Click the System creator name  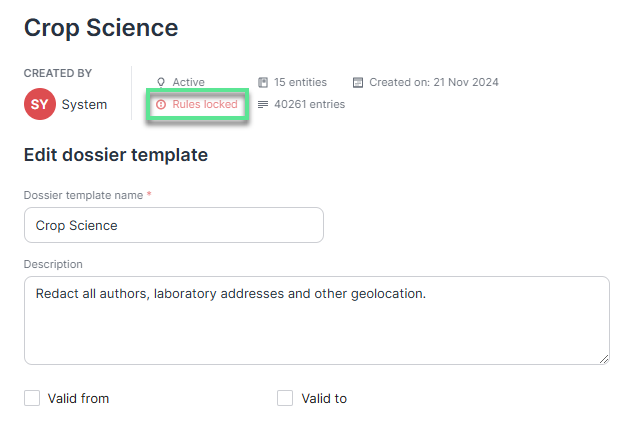coord(84,104)
